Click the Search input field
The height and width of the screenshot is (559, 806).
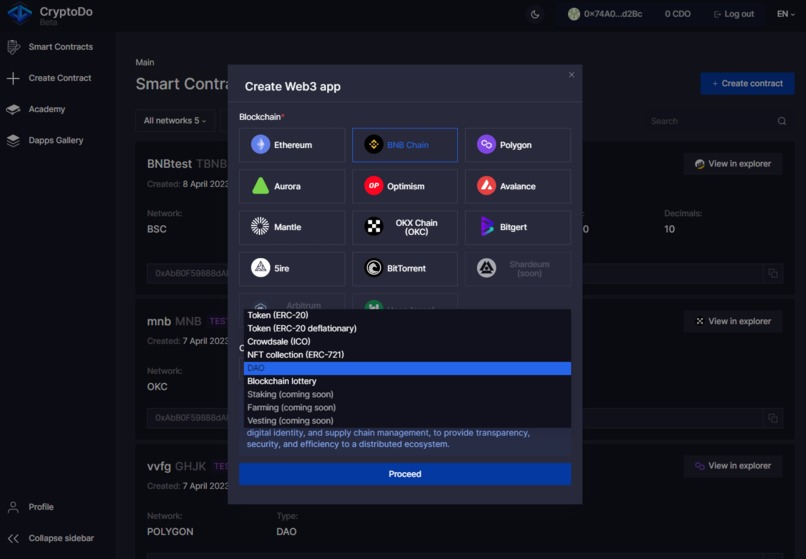(709, 121)
